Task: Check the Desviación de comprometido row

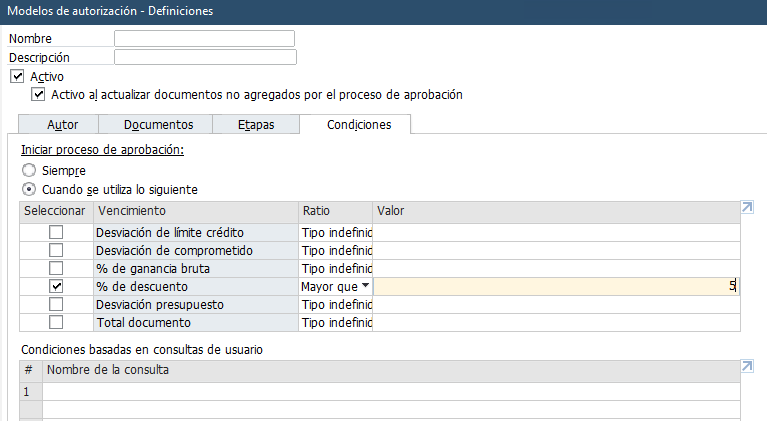Action: (56, 250)
